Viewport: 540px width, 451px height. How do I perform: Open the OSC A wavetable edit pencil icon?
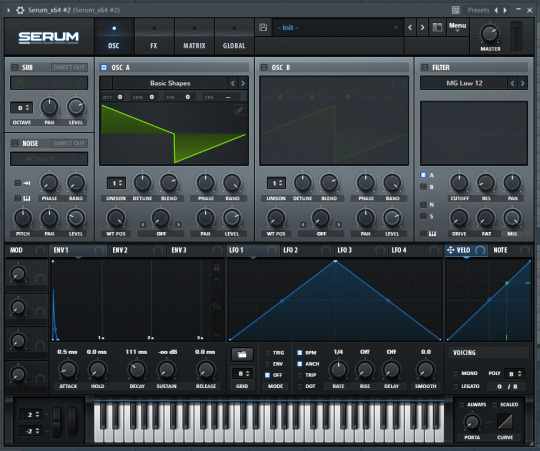[240, 110]
